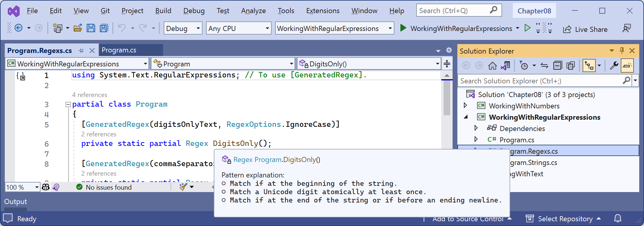The height and width of the screenshot is (226, 644).
Task: Collapse the Program class outlining box
Action: [x=68, y=105]
